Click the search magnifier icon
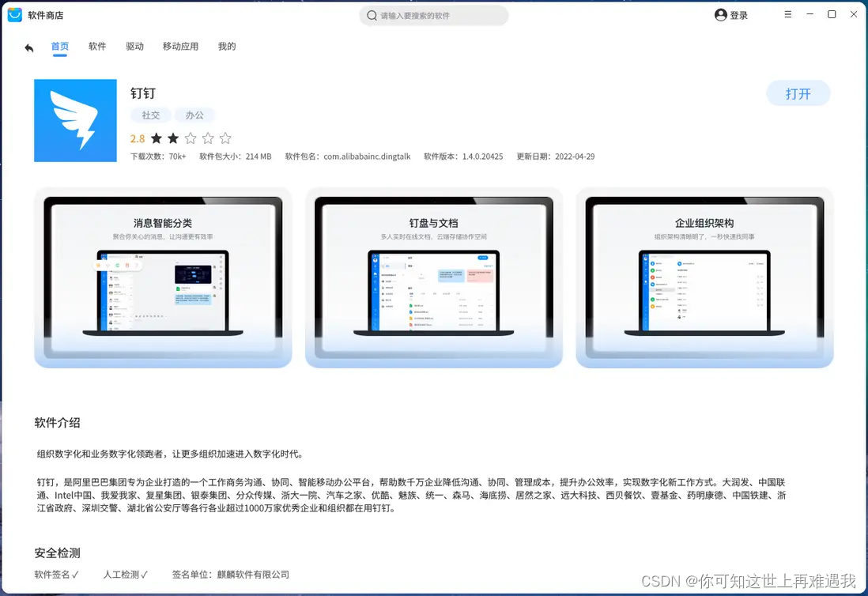Screen dimensions: 868x596 click(372, 16)
